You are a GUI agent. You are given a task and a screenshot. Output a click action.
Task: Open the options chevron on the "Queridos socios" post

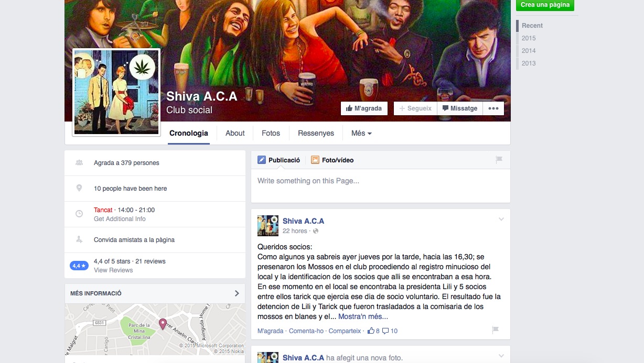tap(501, 219)
